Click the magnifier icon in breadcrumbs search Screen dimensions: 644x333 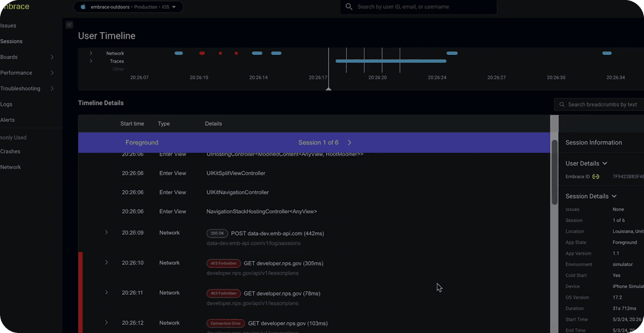pos(562,104)
